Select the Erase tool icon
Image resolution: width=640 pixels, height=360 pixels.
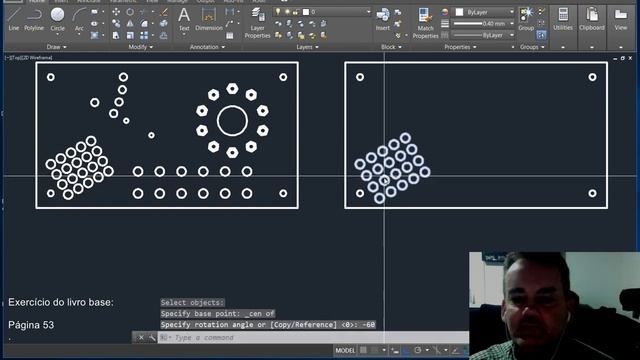pyautogui.click(x=164, y=12)
